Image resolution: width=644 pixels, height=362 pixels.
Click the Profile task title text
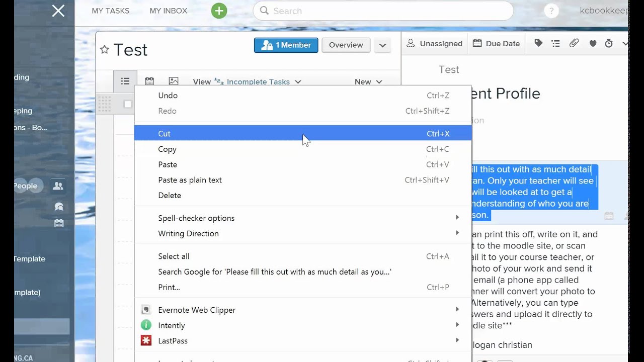[x=506, y=94]
